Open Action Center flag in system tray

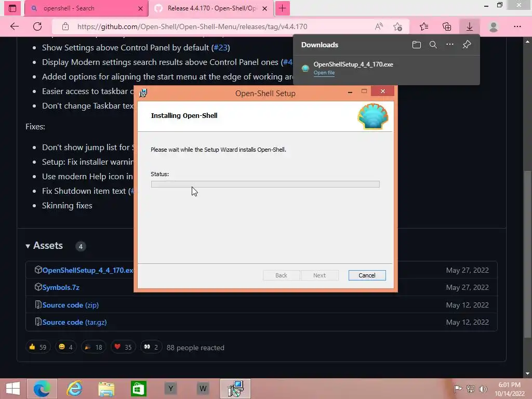click(x=458, y=389)
